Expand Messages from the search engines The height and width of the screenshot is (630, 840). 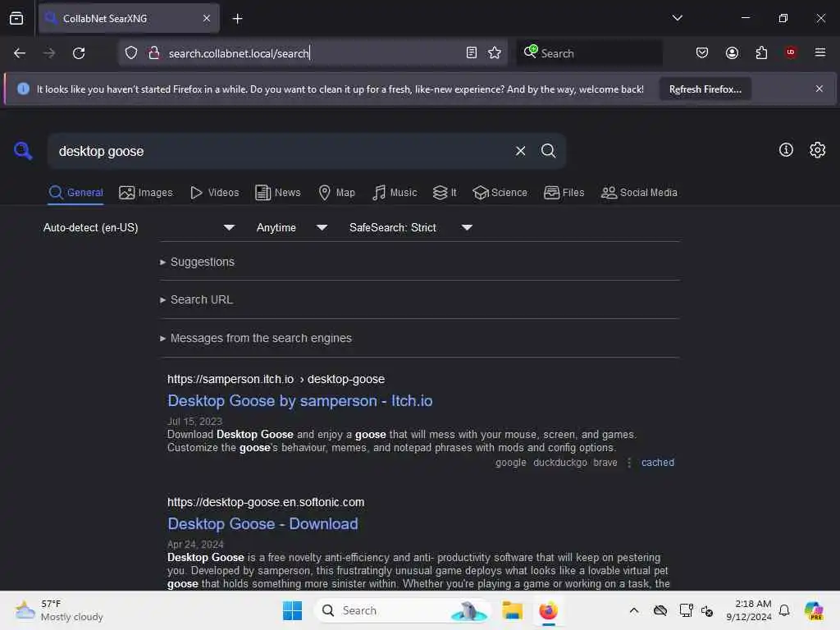(x=256, y=339)
